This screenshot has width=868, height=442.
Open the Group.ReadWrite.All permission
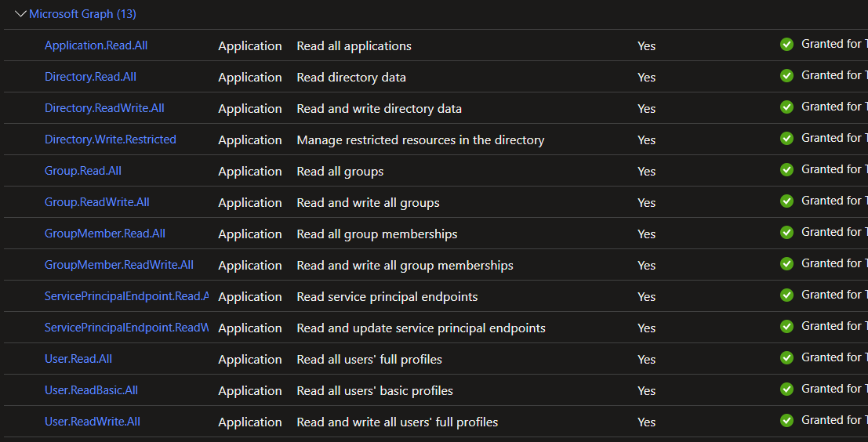[97, 202]
